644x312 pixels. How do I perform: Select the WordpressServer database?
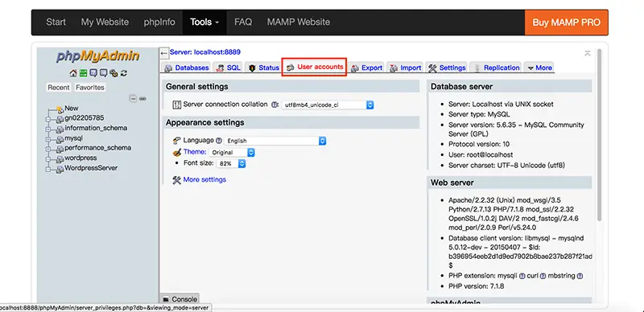pos(91,168)
